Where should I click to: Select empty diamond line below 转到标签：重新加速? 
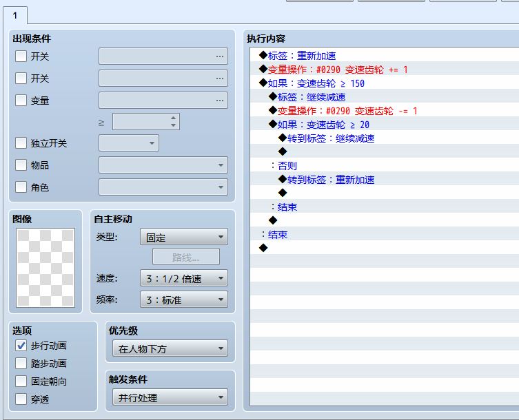coord(385,193)
